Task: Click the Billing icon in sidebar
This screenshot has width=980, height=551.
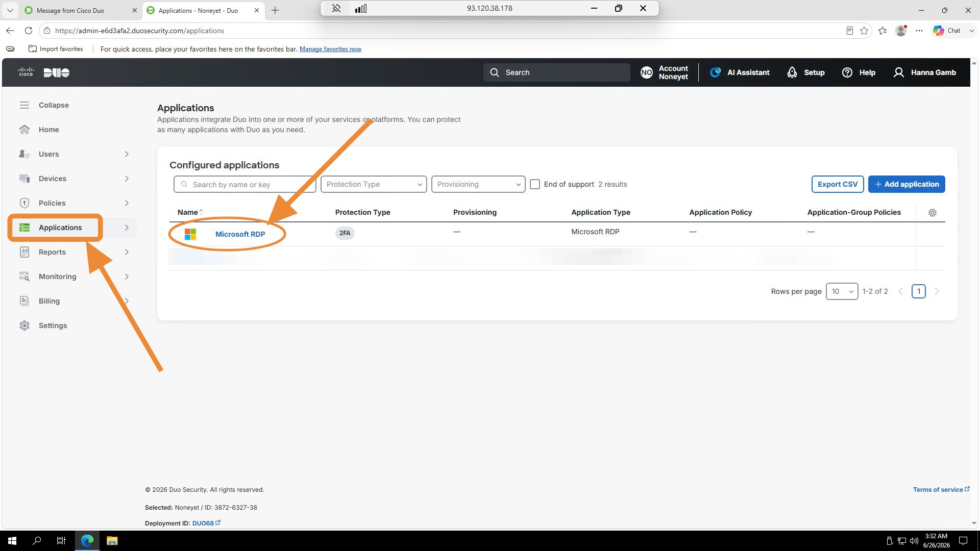Action: coord(24,301)
